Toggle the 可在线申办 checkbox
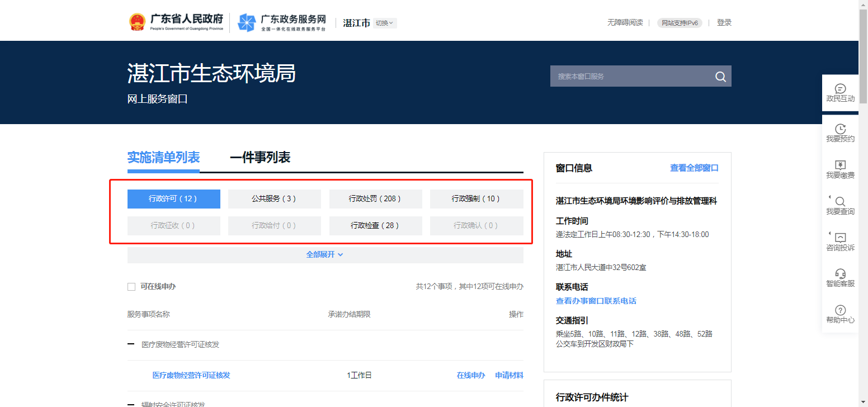The width and height of the screenshot is (868, 407). (x=131, y=287)
